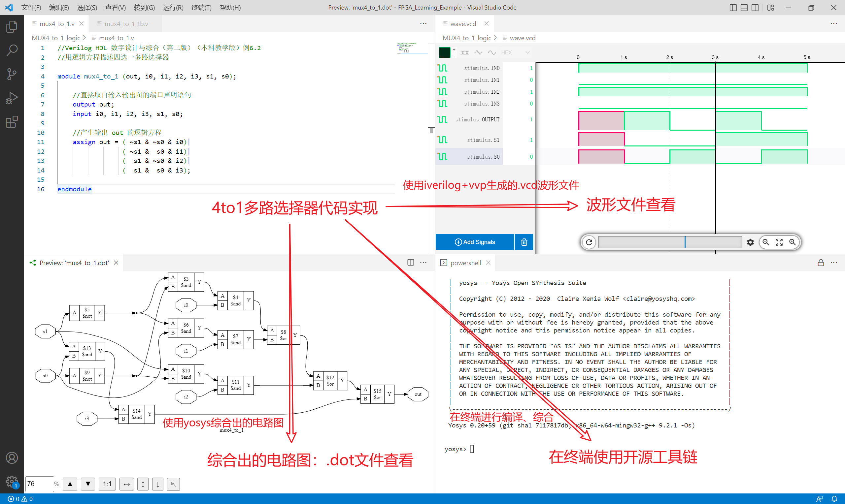Reset graph zoom with 1:1 button

pyautogui.click(x=107, y=484)
